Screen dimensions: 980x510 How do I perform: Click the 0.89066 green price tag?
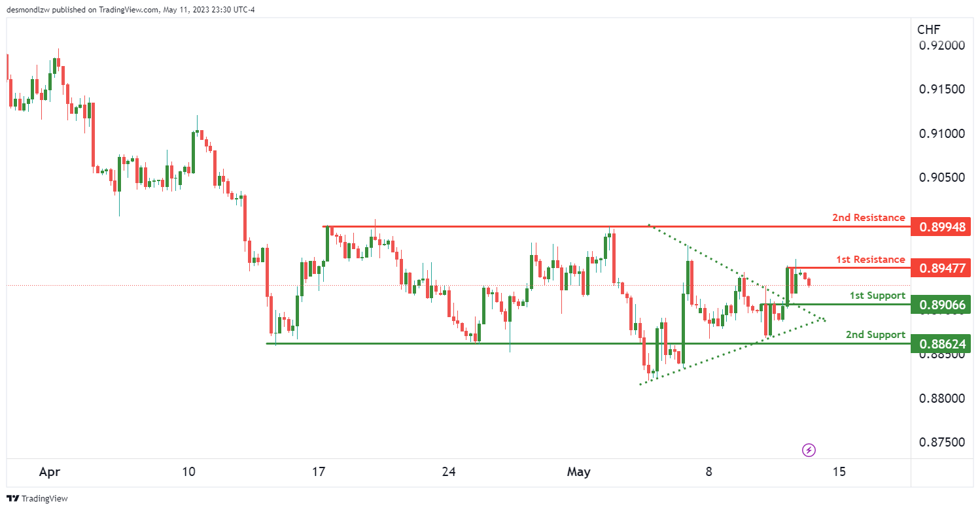[x=940, y=305]
